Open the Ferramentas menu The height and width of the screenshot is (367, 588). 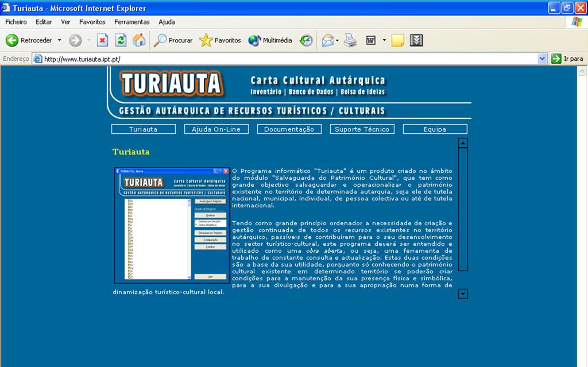(131, 22)
